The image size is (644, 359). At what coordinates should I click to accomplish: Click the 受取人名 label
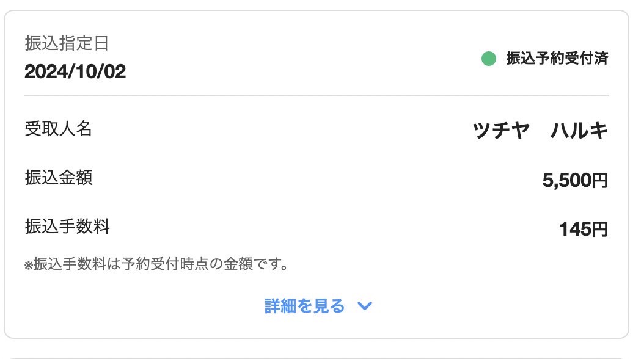[x=58, y=129]
